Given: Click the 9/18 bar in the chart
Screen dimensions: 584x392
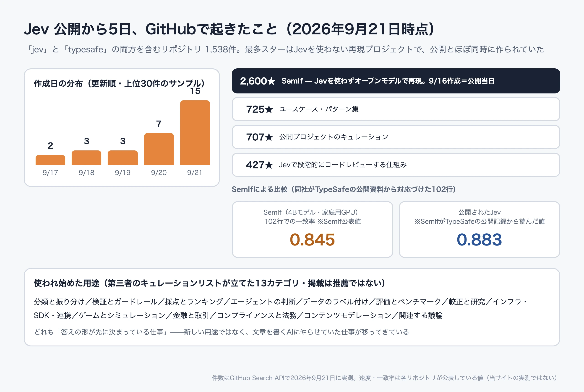Looking at the screenshot, I should pyautogui.click(x=86, y=158).
